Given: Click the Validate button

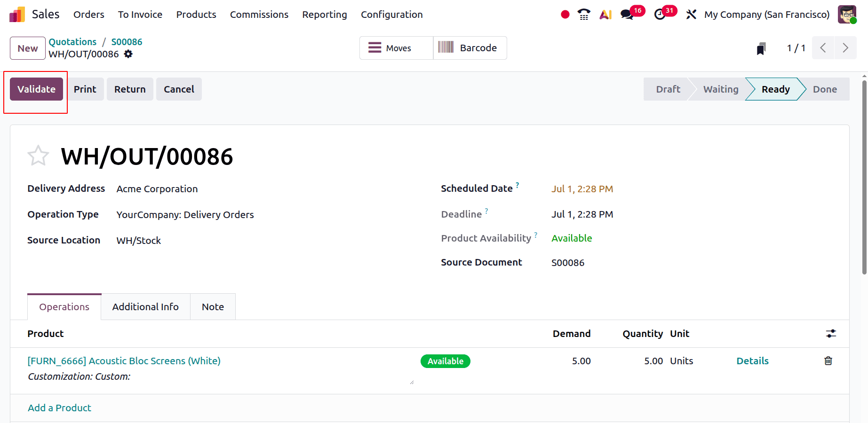Looking at the screenshot, I should [x=36, y=89].
